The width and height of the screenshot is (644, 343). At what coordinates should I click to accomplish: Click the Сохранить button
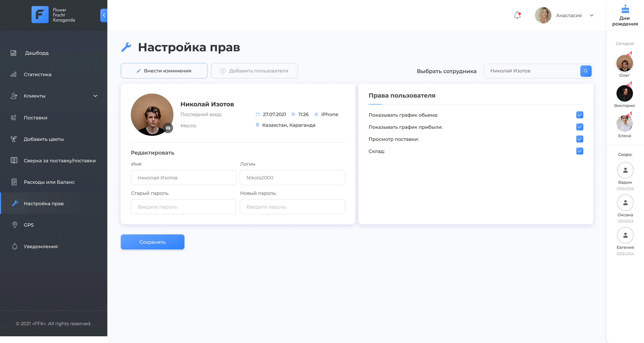[x=152, y=242]
